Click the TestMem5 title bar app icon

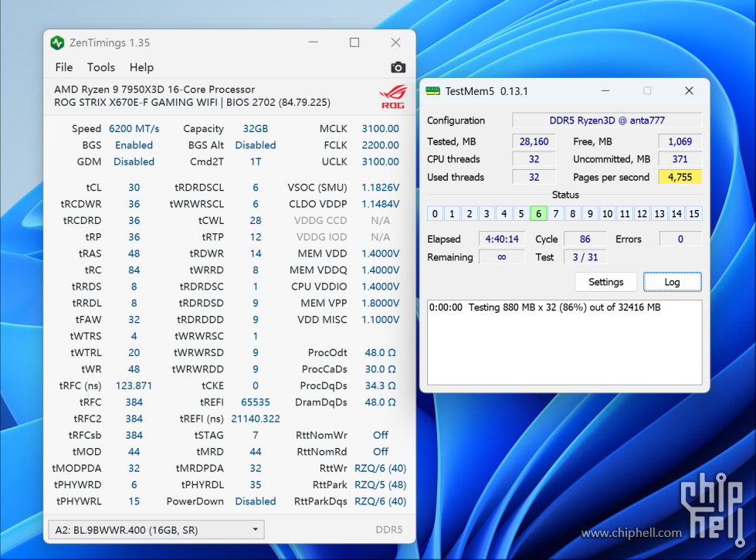(x=433, y=91)
